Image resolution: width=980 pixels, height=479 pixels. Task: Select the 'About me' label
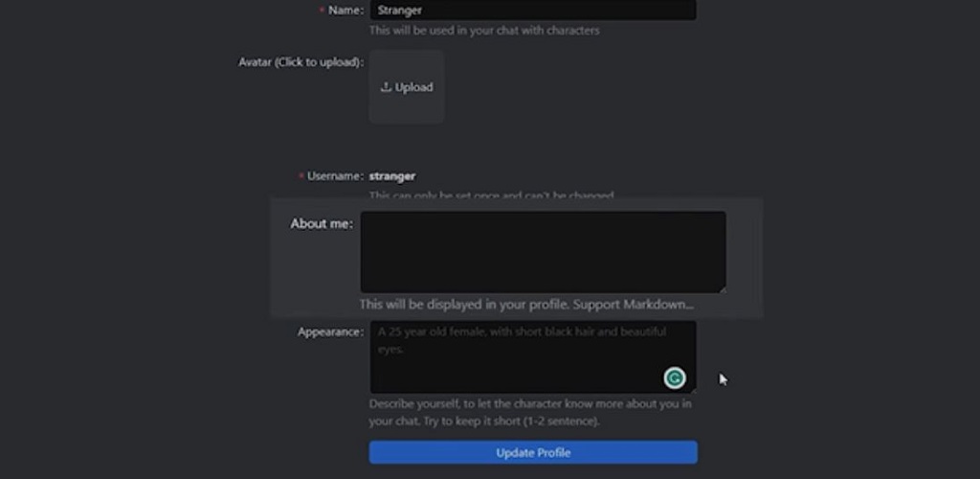(x=322, y=223)
